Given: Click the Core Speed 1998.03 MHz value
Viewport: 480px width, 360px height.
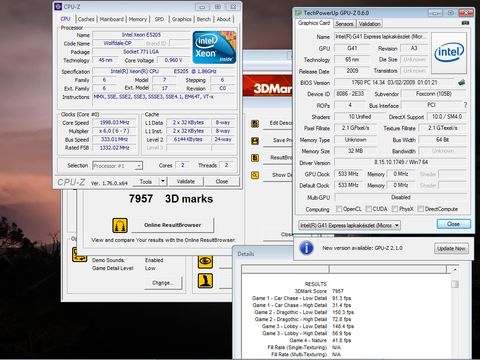Looking at the screenshot, I should 114,122.
